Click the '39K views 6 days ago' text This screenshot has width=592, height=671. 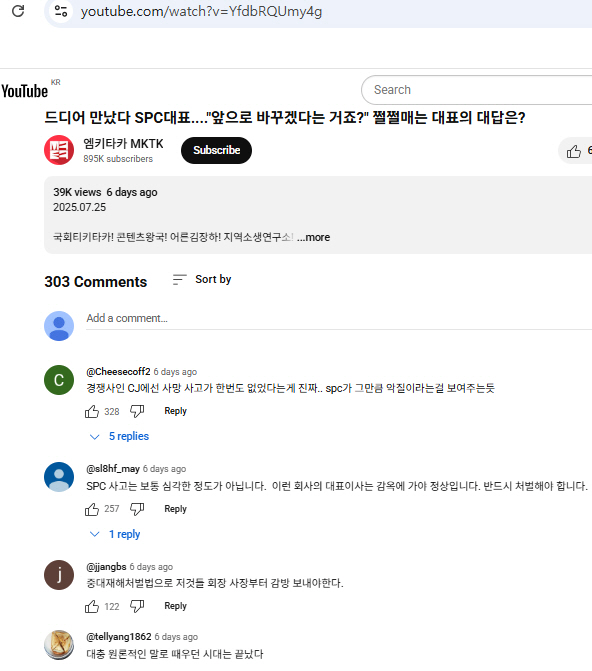pos(105,193)
